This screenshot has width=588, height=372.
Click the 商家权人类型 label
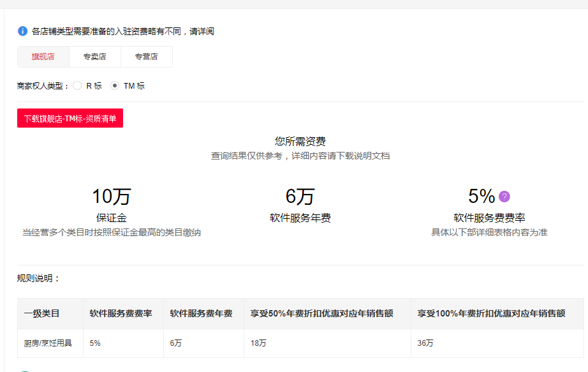[42, 86]
